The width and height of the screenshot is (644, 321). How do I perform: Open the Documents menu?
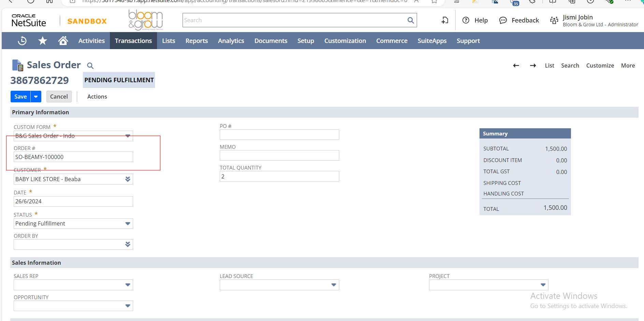click(x=271, y=41)
